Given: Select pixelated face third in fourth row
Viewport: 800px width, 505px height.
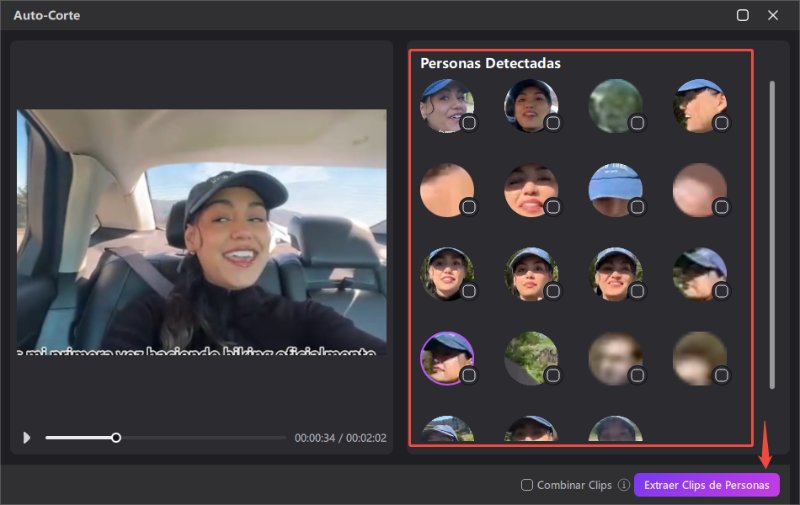Looking at the screenshot, I should click(x=615, y=358).
